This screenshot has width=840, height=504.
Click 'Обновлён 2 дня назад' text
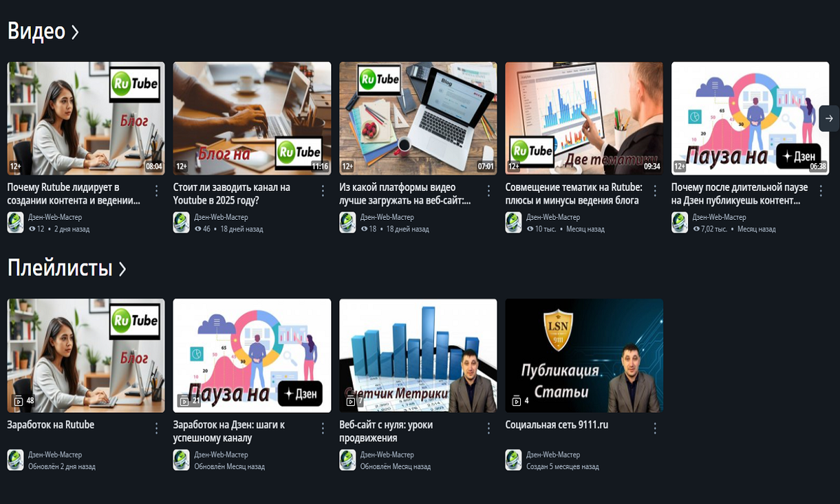(x=62, y=466)
